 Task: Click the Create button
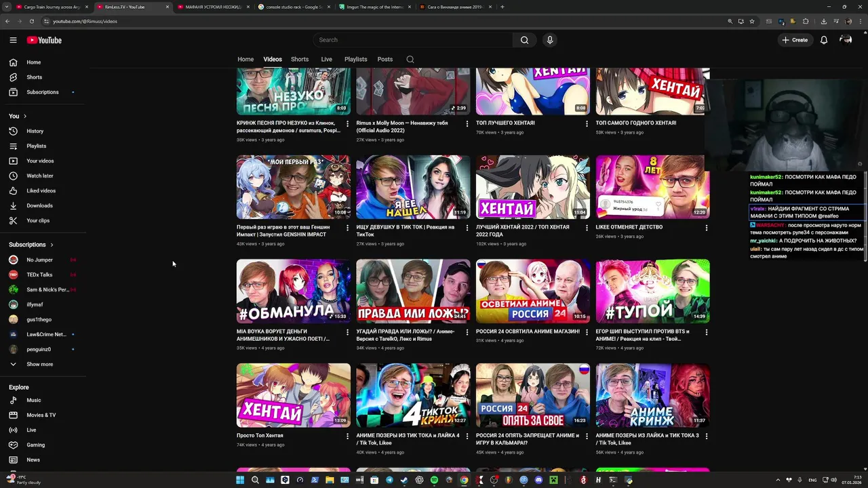tap(795, 40)
